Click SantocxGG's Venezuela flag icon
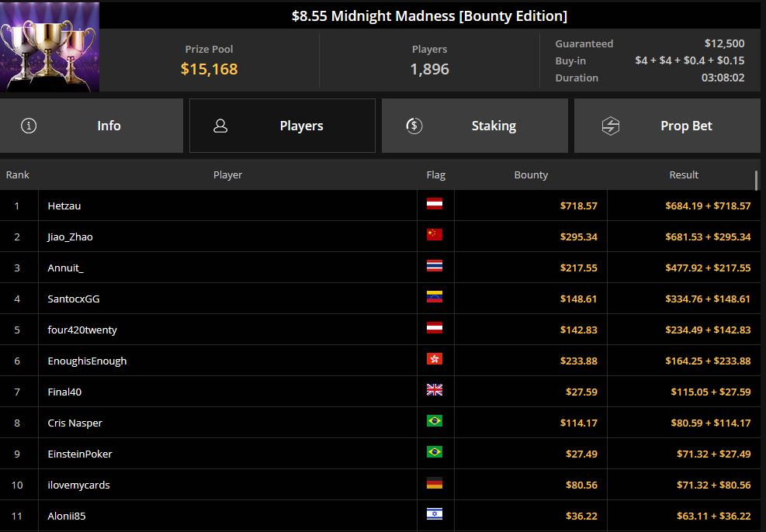Viewport: 766px width, 532px height. 435,297
